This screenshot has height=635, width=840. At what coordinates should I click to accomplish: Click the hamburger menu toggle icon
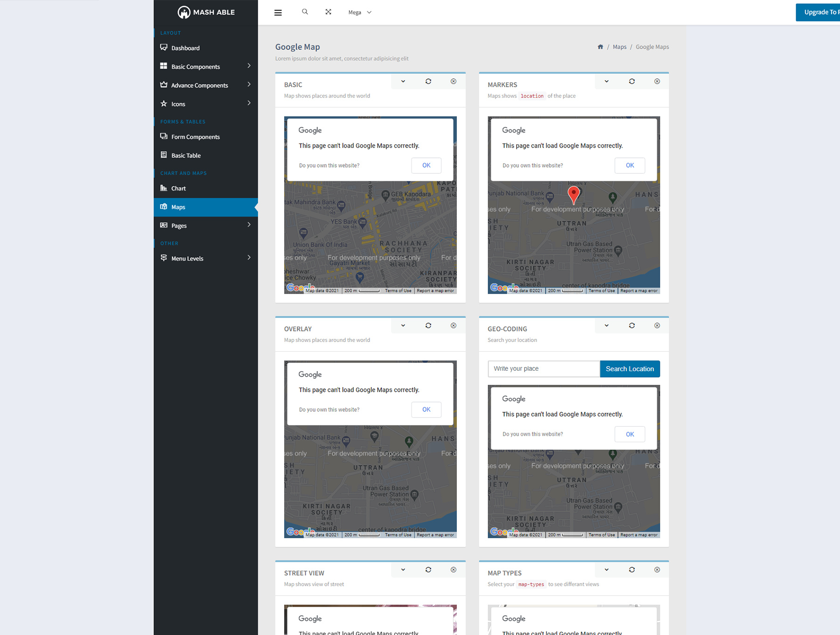(278, 13)
